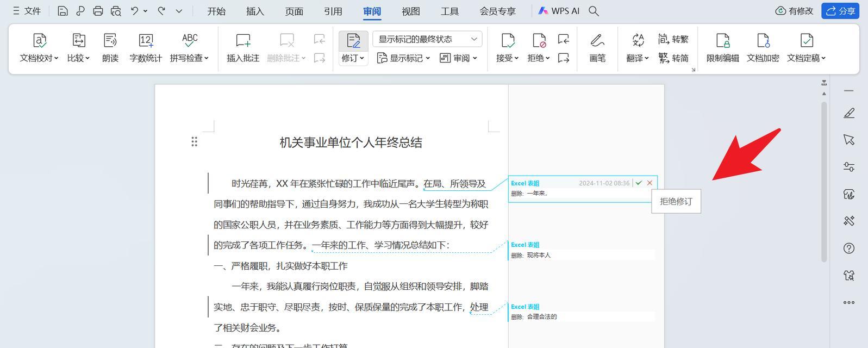Click the vertical scrollbar thumb

[x=824, y=181]
